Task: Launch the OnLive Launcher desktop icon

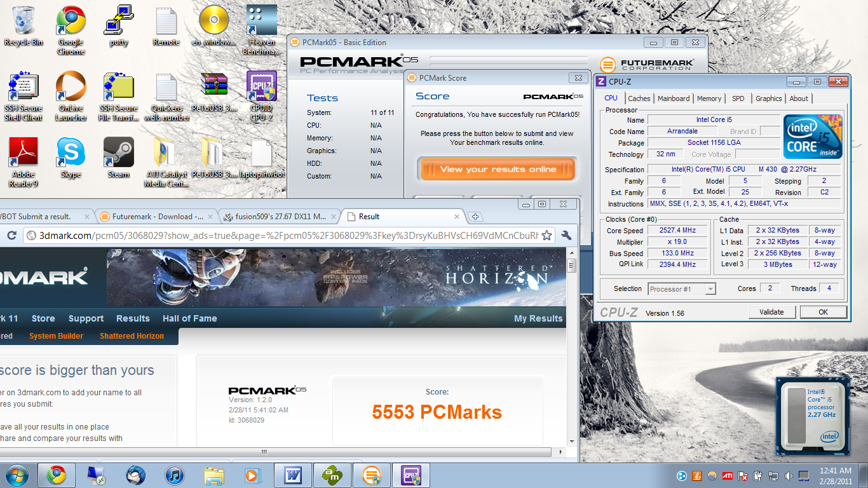Action: 71,97
